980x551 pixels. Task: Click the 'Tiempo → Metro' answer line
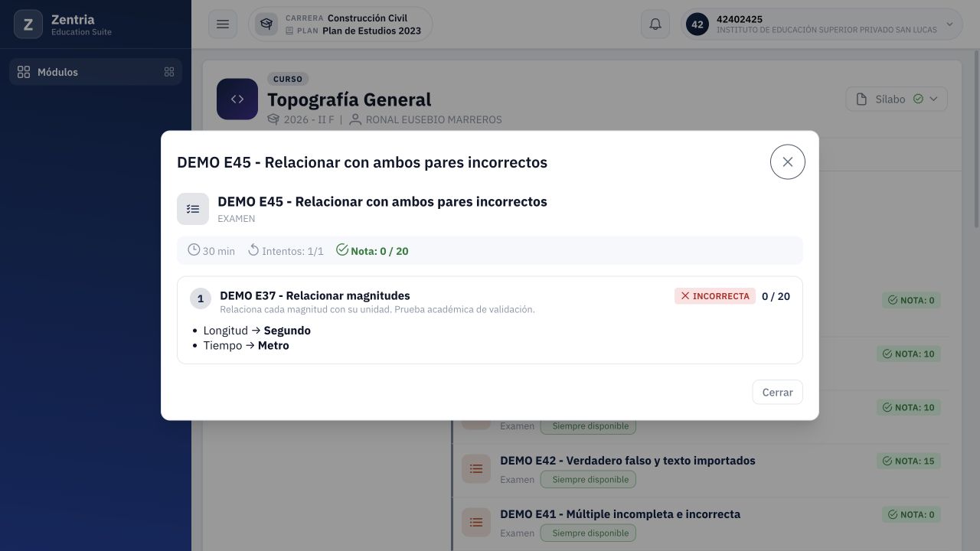point(247,345)
